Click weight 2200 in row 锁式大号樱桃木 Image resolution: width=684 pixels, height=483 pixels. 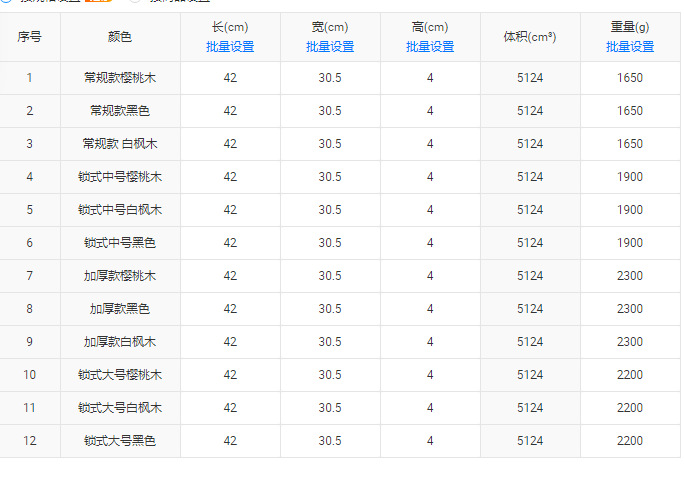coord(629,375)
